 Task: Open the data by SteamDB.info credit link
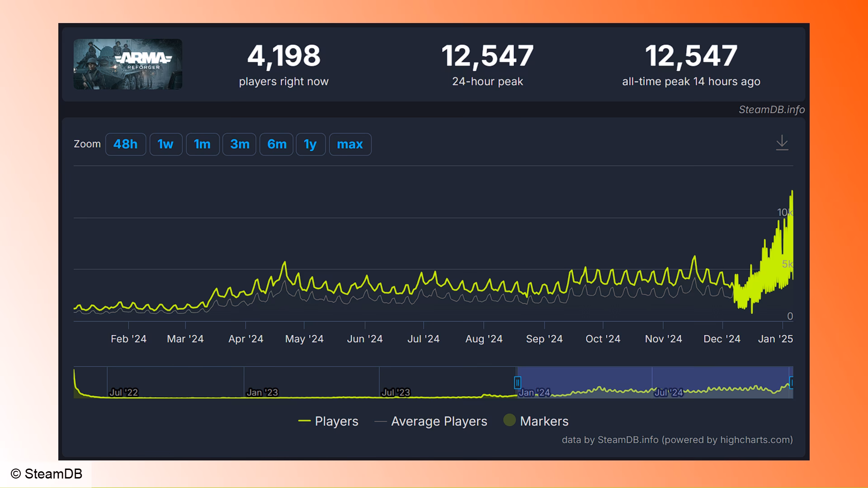pyautogui.click(x=677, y=440)
